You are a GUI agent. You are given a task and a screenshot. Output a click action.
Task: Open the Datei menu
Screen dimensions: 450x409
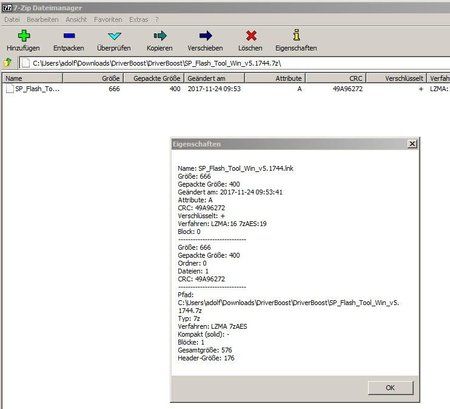coord(12,20)
